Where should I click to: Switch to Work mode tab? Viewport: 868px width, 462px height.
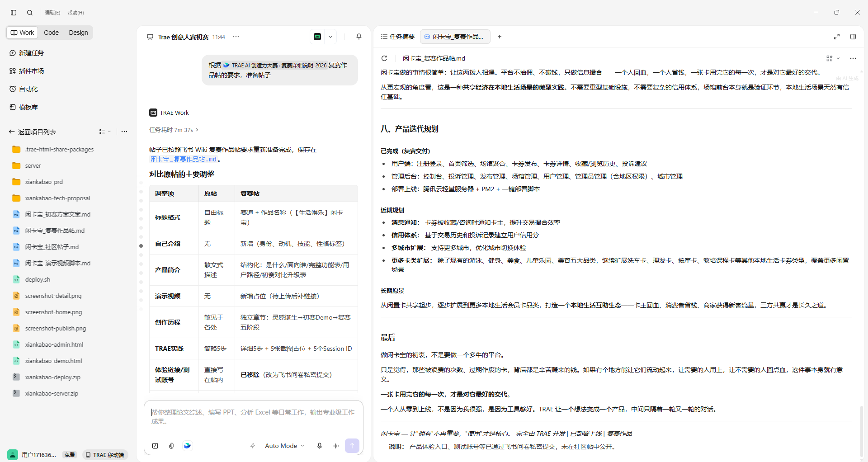[23, 33]
